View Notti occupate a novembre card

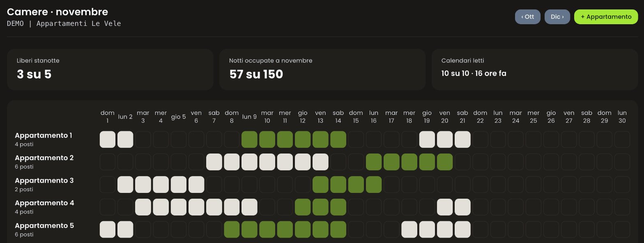click(322, 69)
